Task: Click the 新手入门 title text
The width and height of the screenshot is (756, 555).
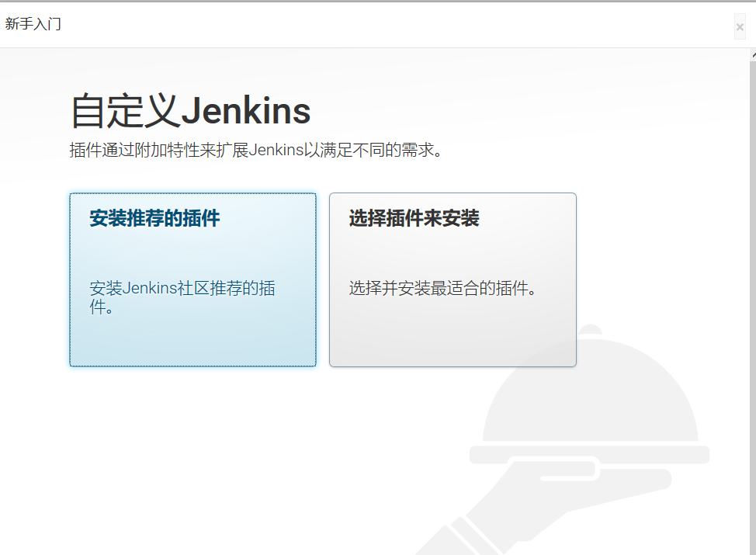Action: click(x=33, y=23)
